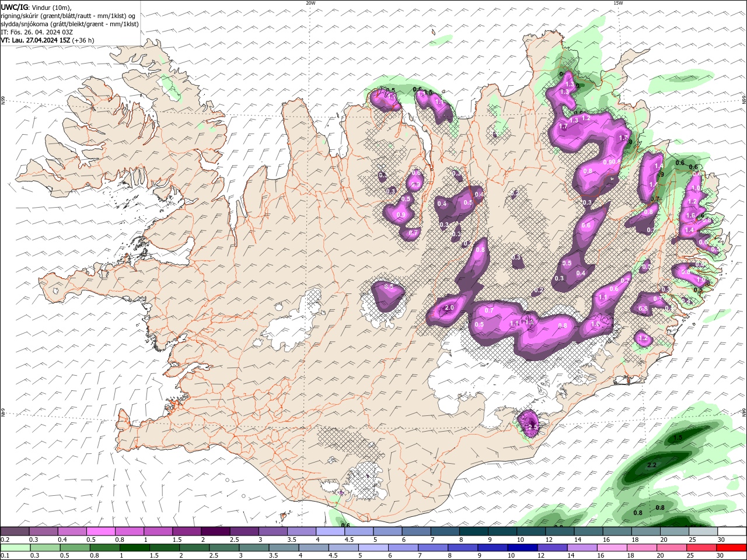
Task: Click the "20W" longitude label
Action: (x=310, y=3)
